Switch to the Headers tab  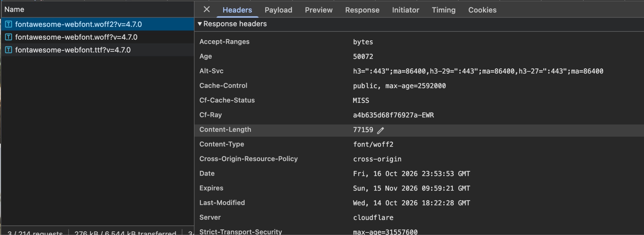237,10
